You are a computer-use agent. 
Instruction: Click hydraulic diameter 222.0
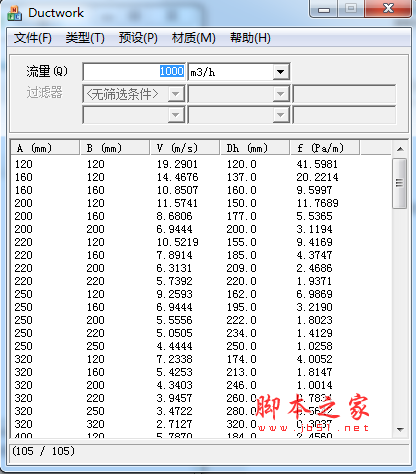241,320
